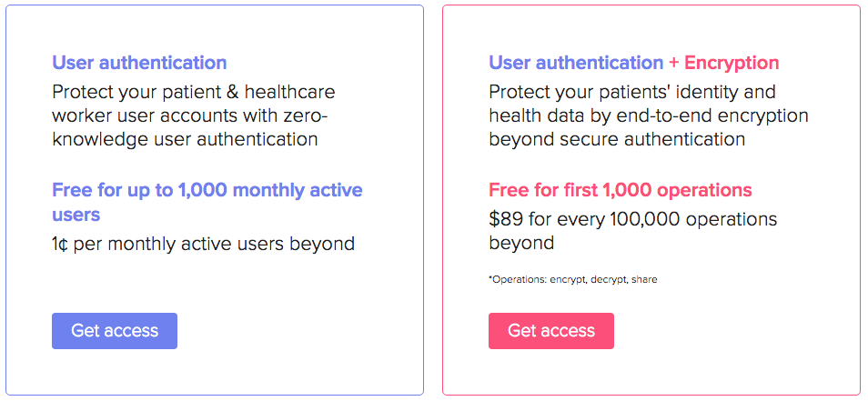This screenshot has width=868, height=401.
Task: Click blue User authentication heading in right card
Action: click(576, 63)
